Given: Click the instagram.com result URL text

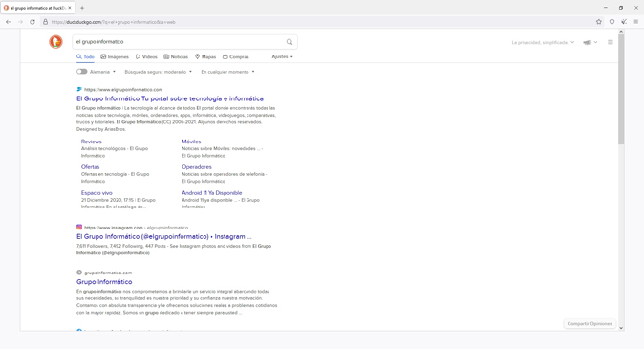Looking at the screenshot, I should click(136, 227).
